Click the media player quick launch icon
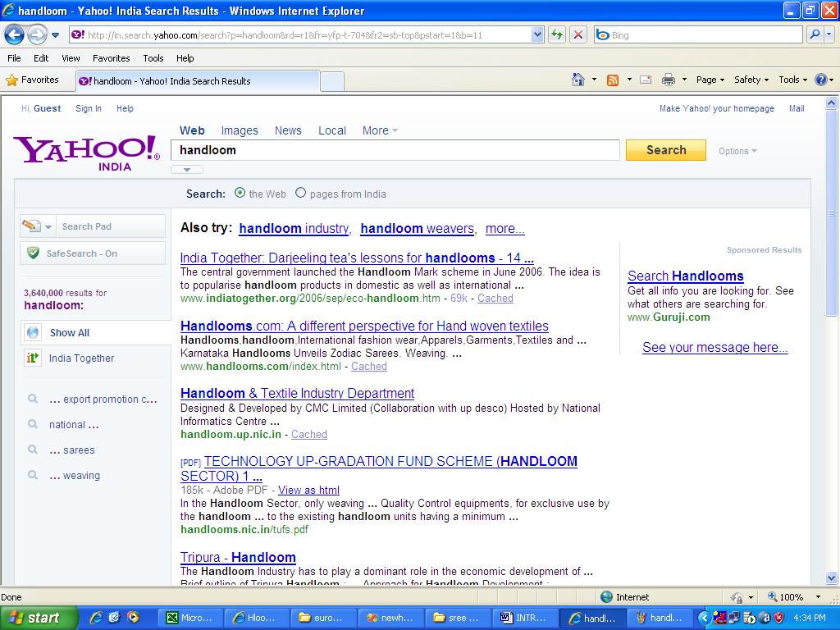This screenshot has width=840, height=630. point(133,617)
